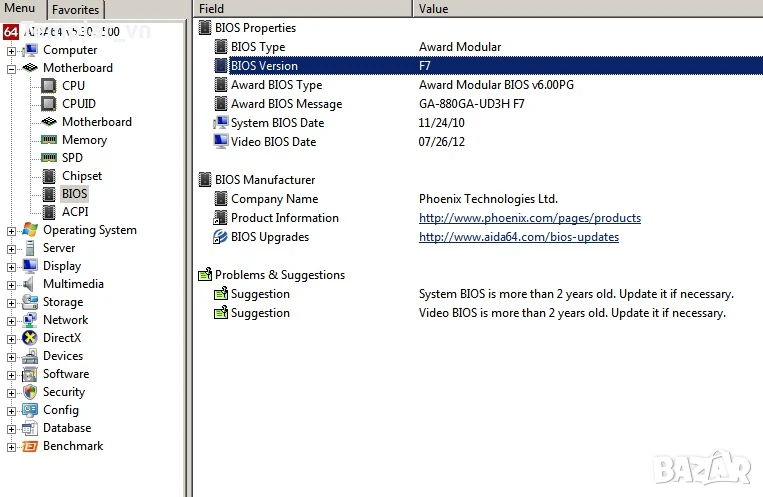The image size is (763, 497).
Task: Select the System BIOS Date row
Action: pyautogui.click(x=478, y=123)
